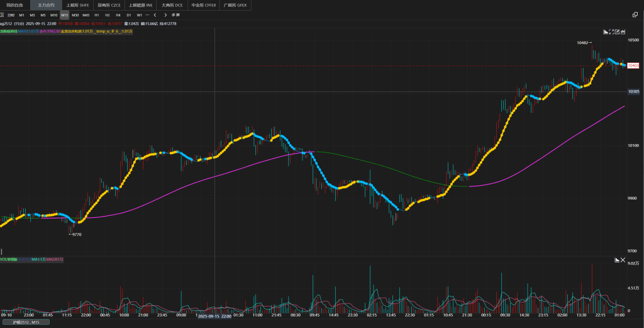Open the 我的自选 watchlist tab

coord(14,5)
